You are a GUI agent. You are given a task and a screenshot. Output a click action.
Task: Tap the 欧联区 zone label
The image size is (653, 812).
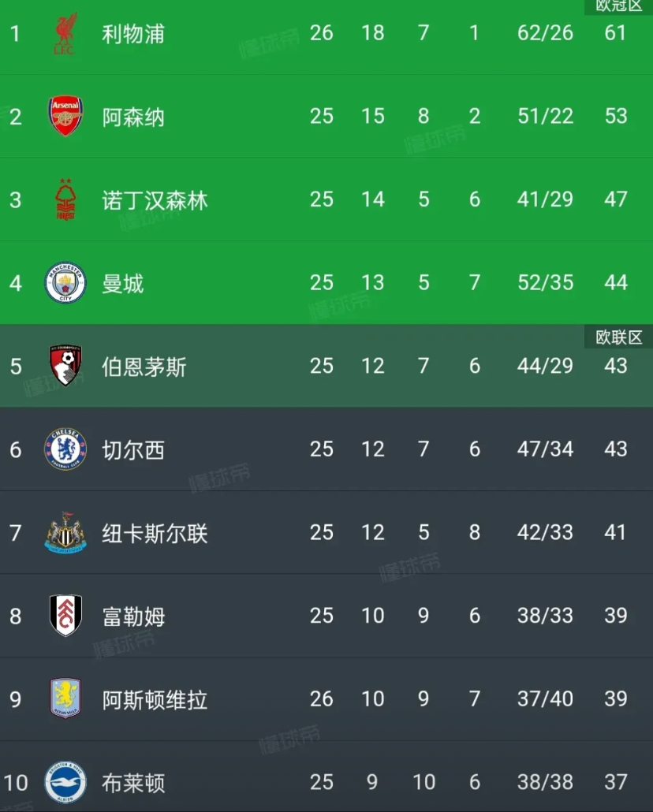pos(619,337)
